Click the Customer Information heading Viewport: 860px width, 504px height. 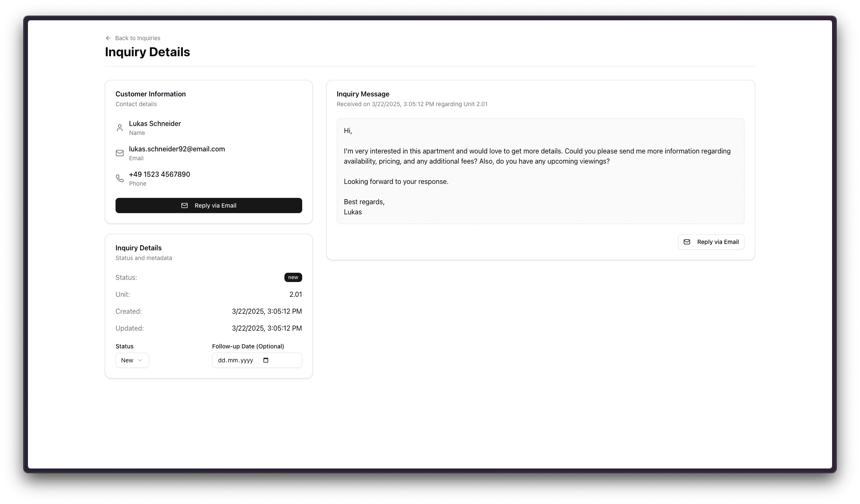click(x=151, y=94)
